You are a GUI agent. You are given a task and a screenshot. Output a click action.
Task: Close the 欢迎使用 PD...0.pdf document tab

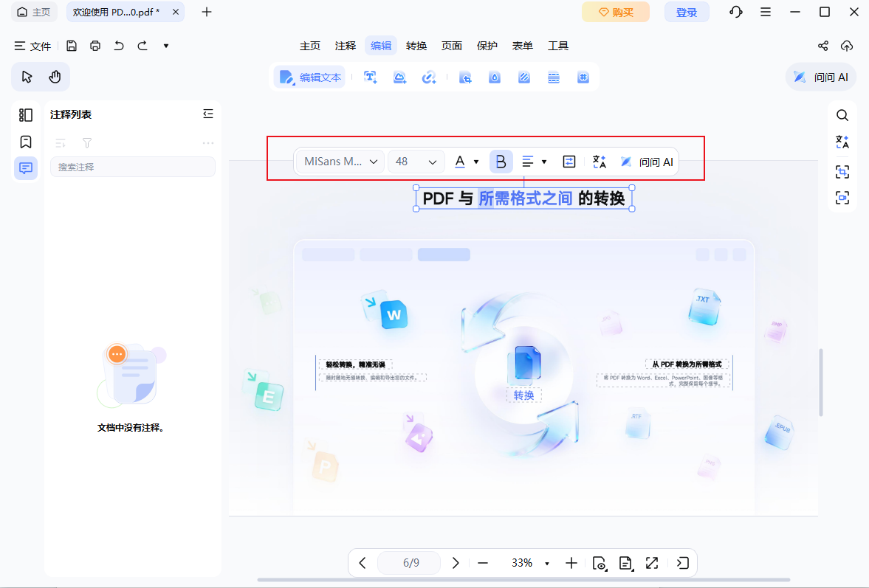point(176,13)
